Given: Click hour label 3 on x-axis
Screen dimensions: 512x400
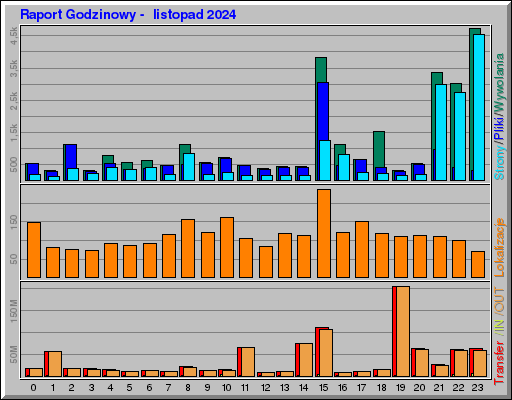Looking at the screenshot, I should 91,388.
